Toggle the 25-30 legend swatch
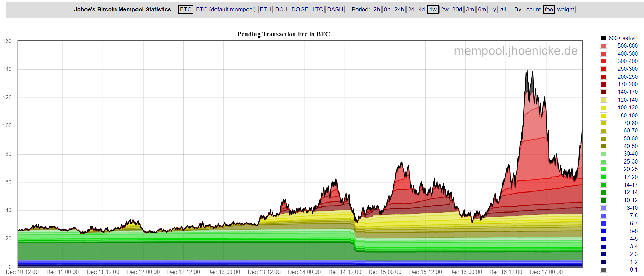 point(603,161)
